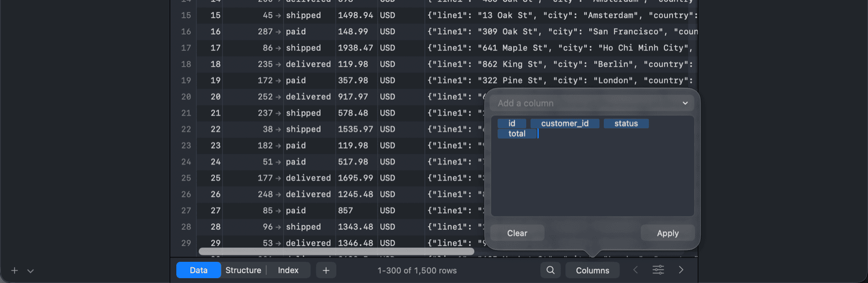This screenshot has width=868, height=283.
Task: Switch to the Data tab
Action: 199,270
